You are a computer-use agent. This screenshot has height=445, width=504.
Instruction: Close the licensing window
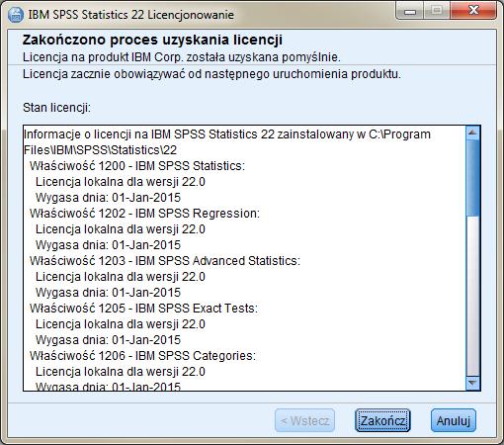point(473,12)
